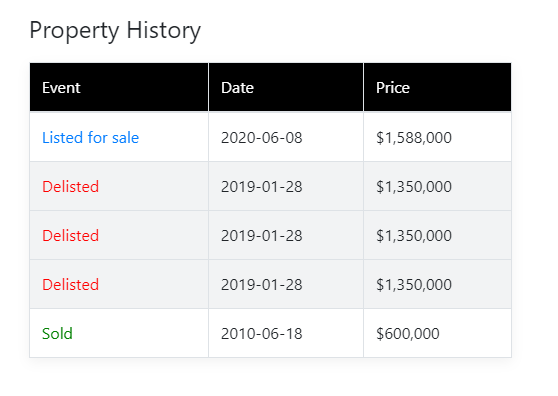Select the second 2019-01-28 date cell
558x396 pixels.
(x=286, y=235)
